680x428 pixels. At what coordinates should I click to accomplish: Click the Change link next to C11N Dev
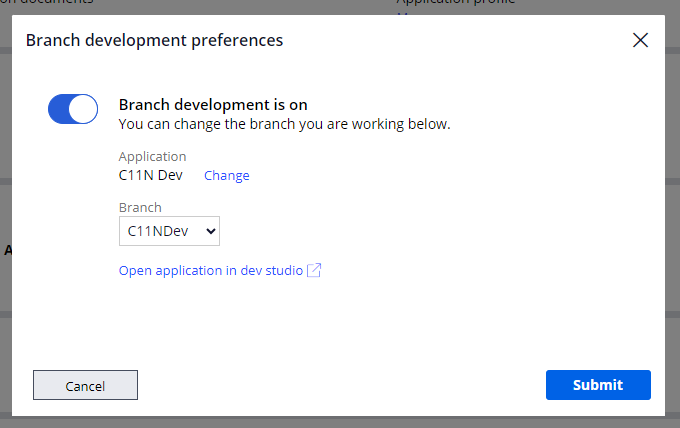coord(227,176)
